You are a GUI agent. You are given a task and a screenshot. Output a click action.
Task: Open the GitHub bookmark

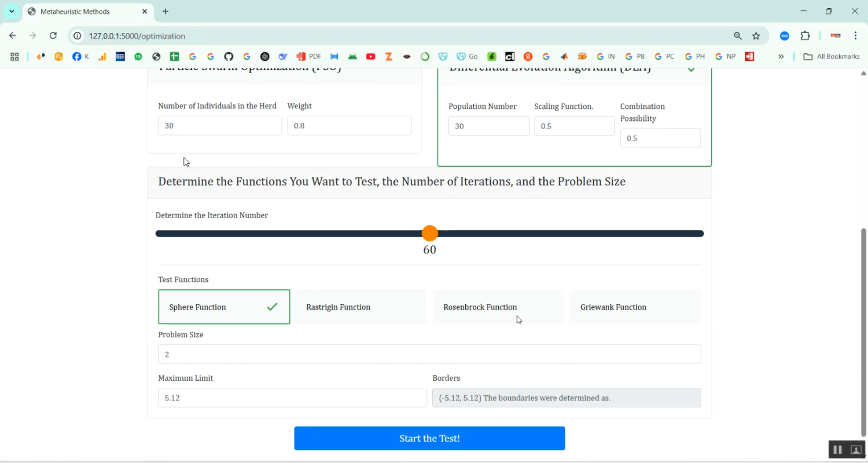pyautogui.click(x=229, y=57)
